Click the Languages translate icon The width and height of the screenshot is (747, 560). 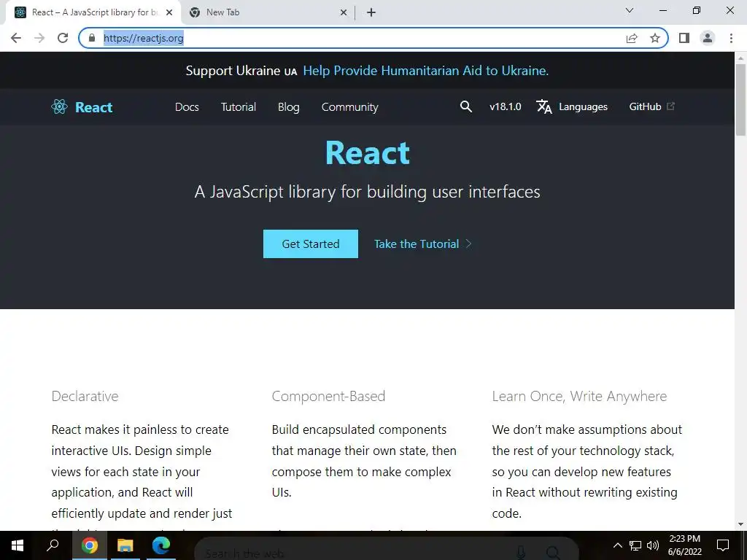[x=544, y=106]
